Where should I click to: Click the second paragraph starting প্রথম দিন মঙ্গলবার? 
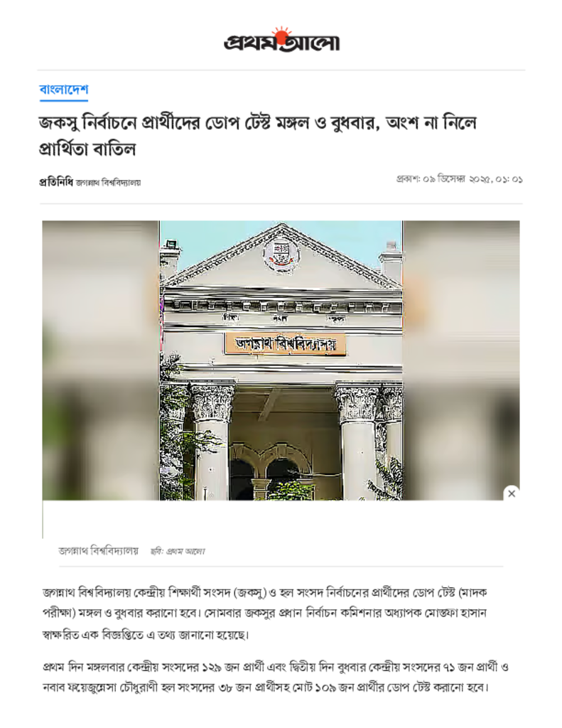click(x=276, y=678)
